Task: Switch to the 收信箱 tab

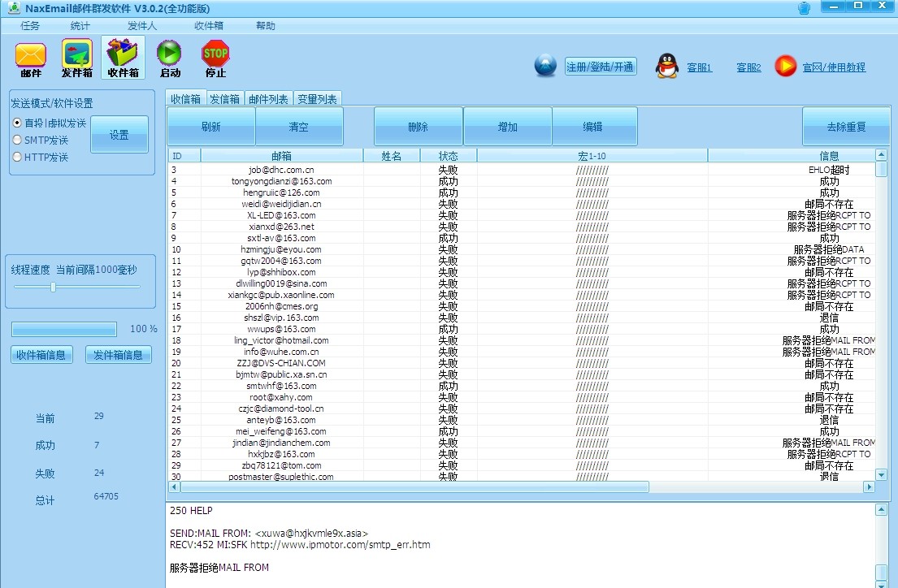Action: pyautogui.click(x=185, y=99)
